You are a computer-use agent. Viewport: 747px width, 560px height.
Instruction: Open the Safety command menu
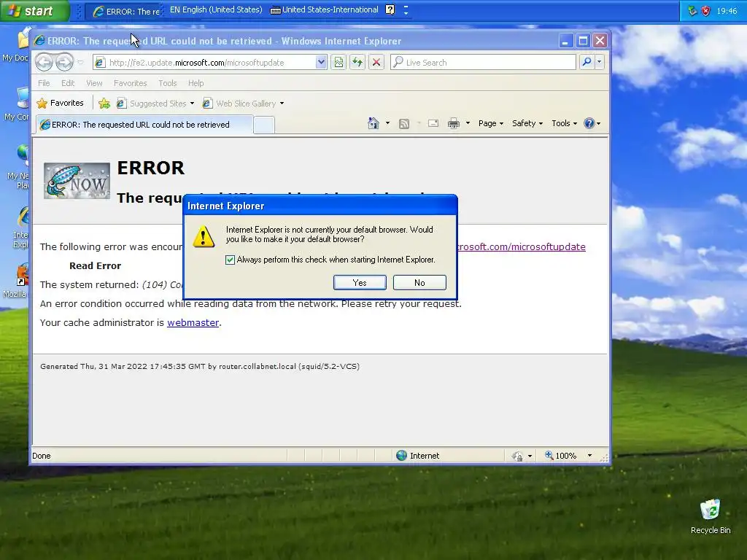527,123
